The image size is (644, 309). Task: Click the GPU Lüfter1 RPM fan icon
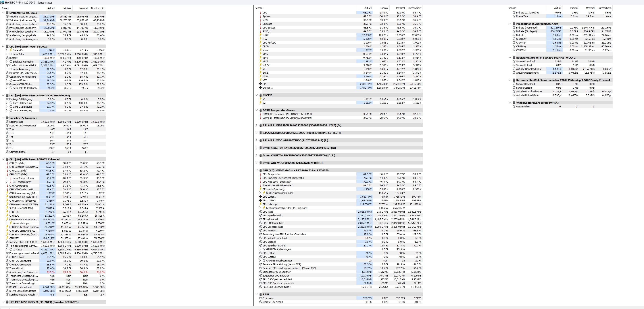pyautogui.click(x=261, y=196)
